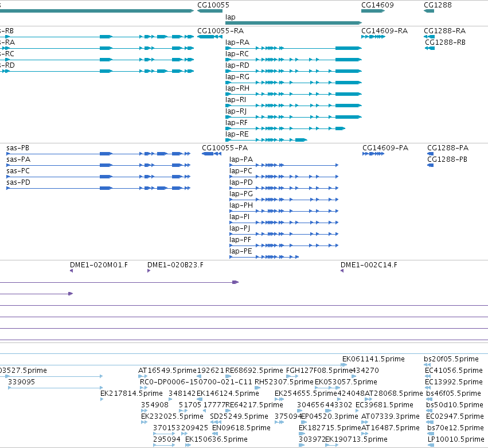Screen dimensions: 488x448
Task: Select the lap-RC transcript label
Action: click(237, 54)
